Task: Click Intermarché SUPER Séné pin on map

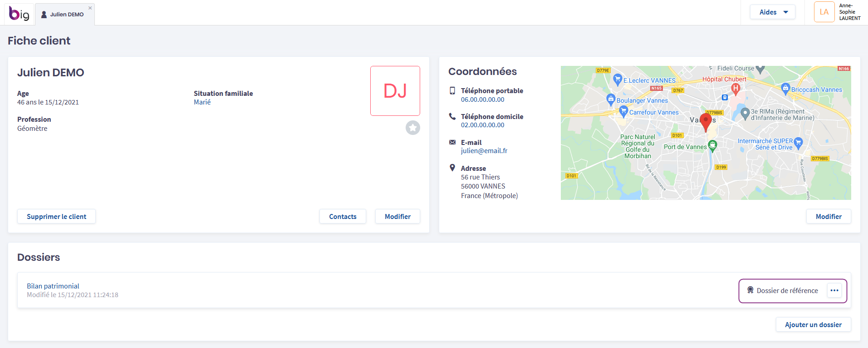Action: [x=799, y=143]
